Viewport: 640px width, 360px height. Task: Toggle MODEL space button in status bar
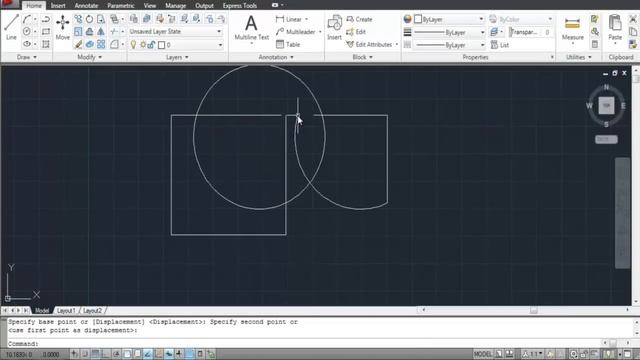483,354
